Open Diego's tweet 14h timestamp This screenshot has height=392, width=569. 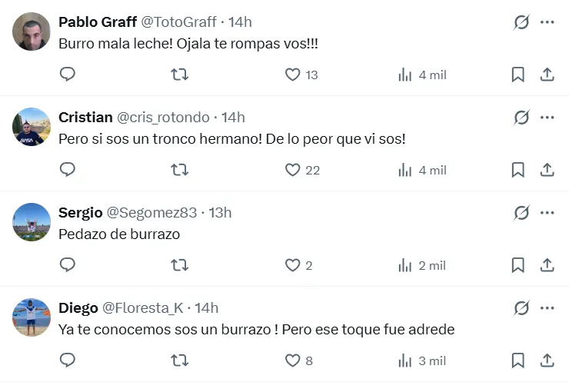click(x=207, y=308)
